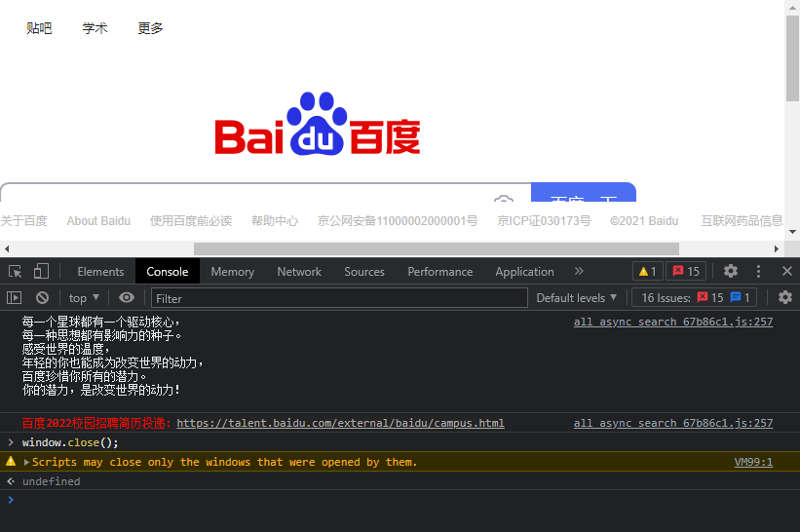Open first all_async_search js:257 source link
This screenshot has height=532, width=800.
pos(673,322)
